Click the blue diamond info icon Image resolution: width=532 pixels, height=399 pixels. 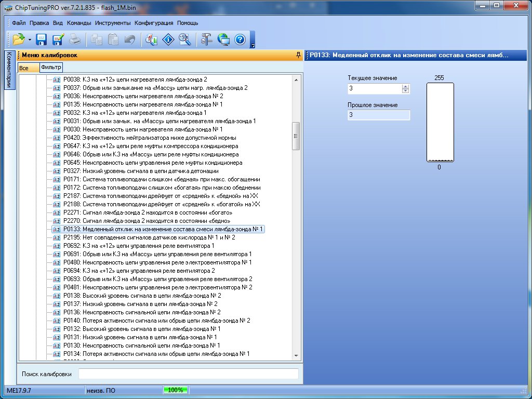tap(168, 39)
